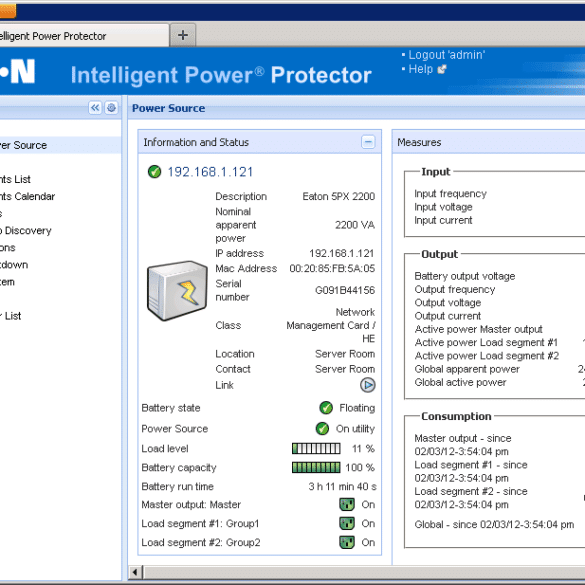Click the Load level progress bar
Screen dimensions: 585x585
(316, 448)
